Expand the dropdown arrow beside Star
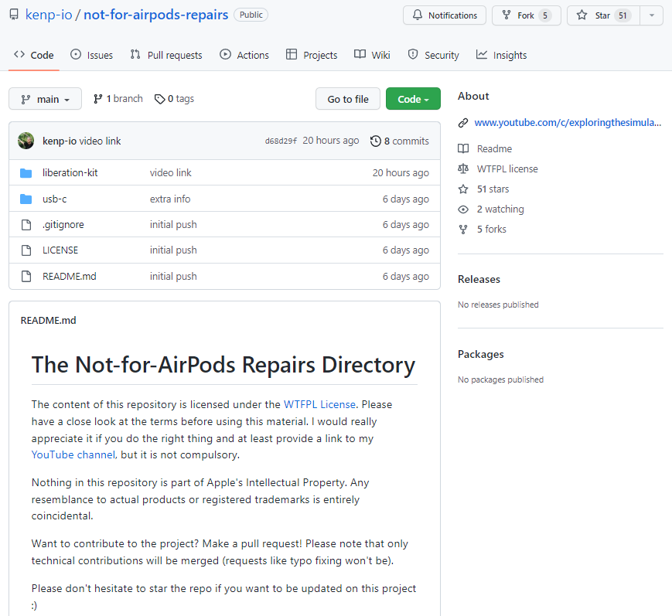672x616 pixels. tap(652, 15)
